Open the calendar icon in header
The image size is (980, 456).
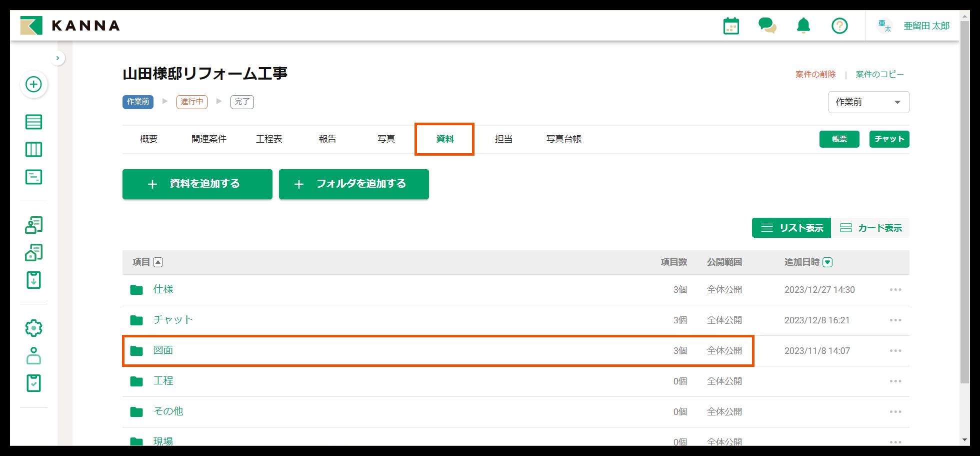pyautogui.click(x=731, y=26)
